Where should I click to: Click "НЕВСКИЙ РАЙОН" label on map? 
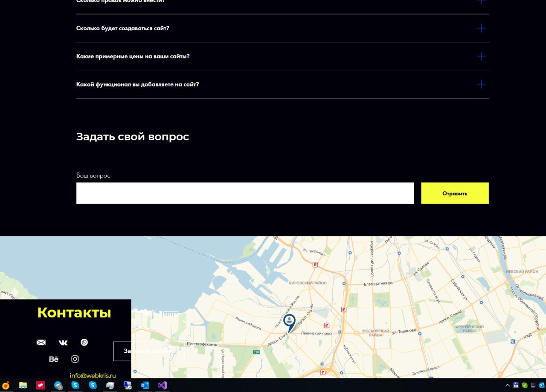(x=522, y=271)
